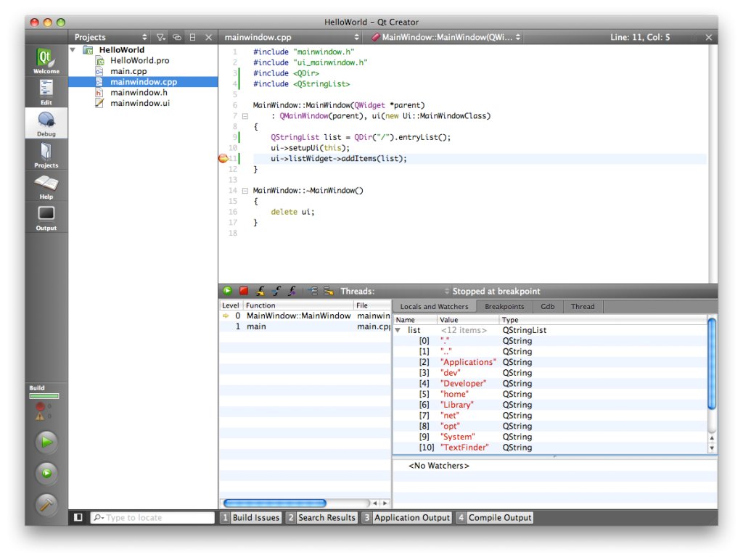Close the Projects side panel
The height and width of the screenshot is (560, 743).
tap(208, 37)
